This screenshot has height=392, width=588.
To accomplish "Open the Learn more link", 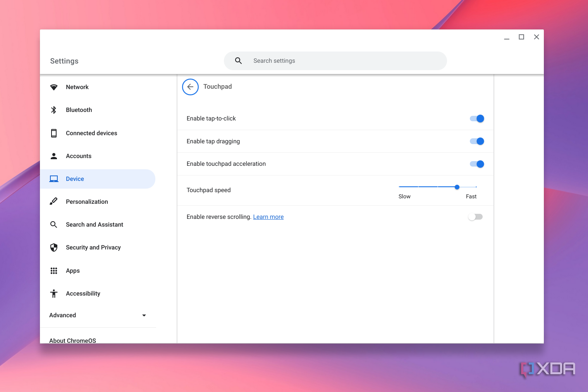I will [268, 217].
